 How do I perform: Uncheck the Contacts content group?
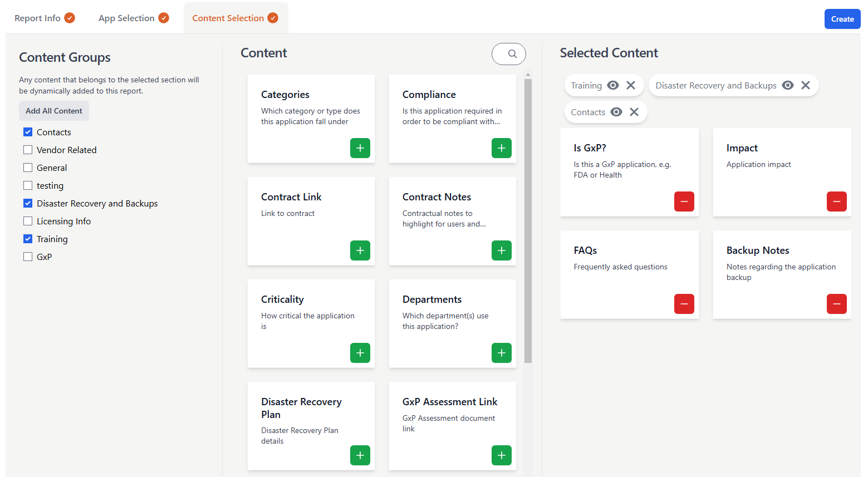coord(28,132)
